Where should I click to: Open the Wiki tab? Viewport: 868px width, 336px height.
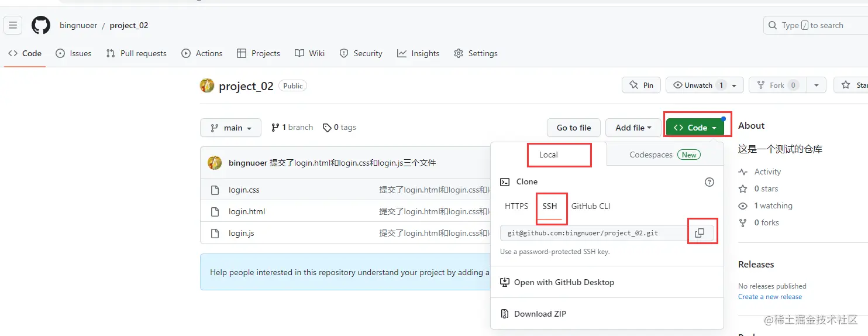pyautogui.click(x=310, y=53)
